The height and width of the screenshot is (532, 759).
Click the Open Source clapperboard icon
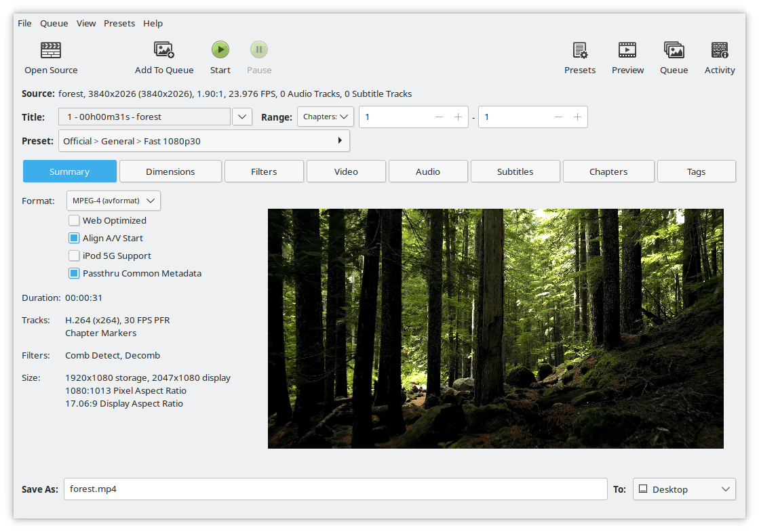[x=51, y=50]
